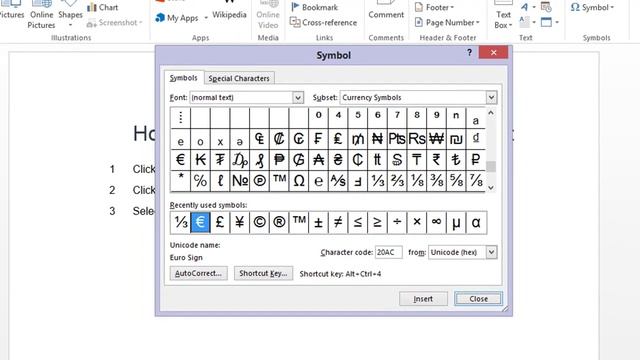Select the Peseta 'Pts' symbol
The height and width of the screenshot is (360, 640).
tap(397, 139)
